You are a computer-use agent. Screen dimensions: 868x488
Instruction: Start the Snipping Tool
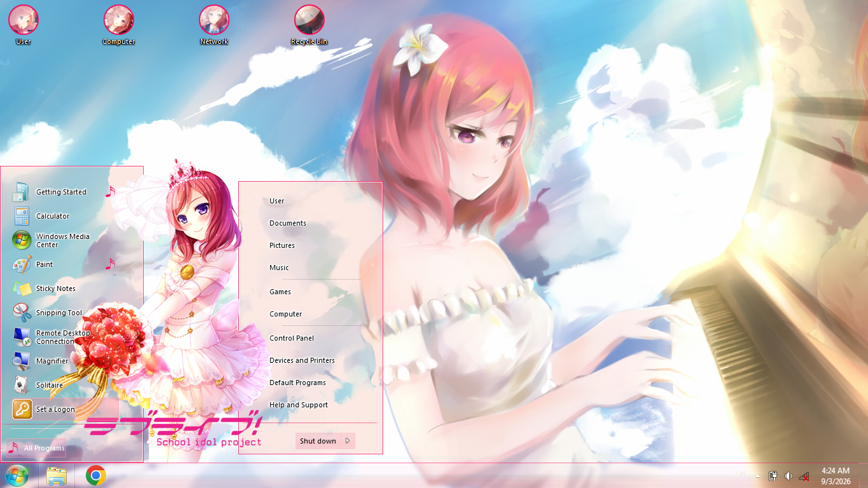(x=65, y=313)
